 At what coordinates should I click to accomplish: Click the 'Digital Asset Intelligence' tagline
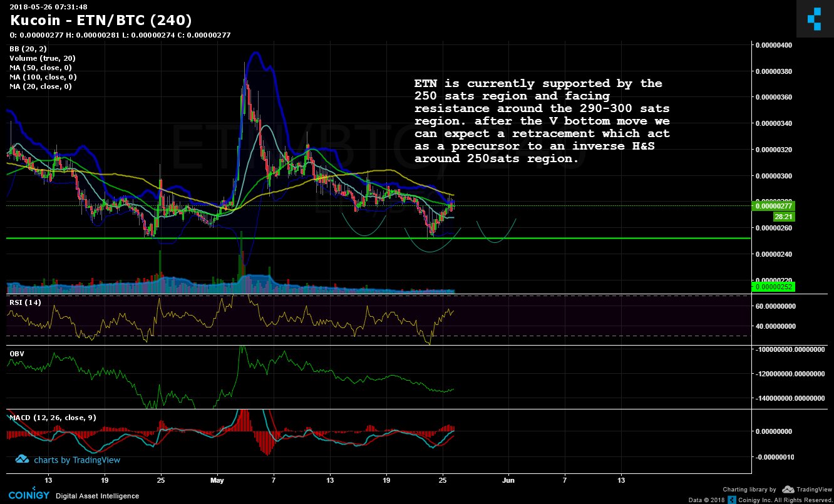click(98, 496)
